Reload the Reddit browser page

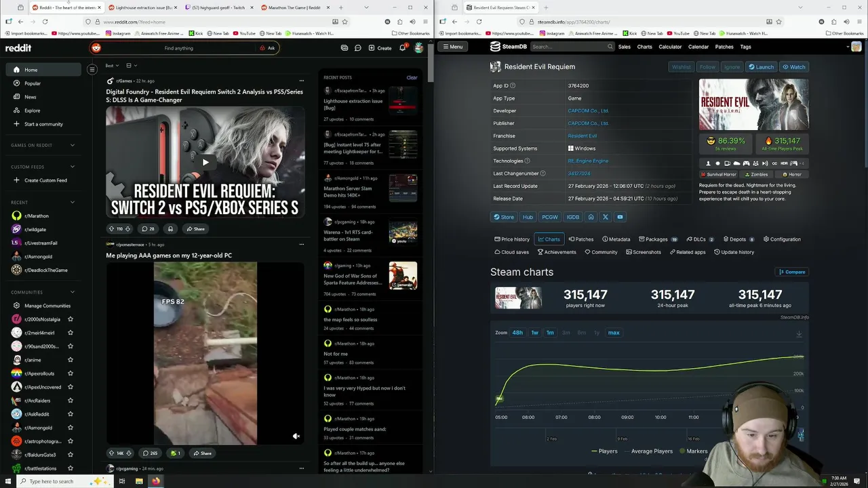(x=45, y=22)
